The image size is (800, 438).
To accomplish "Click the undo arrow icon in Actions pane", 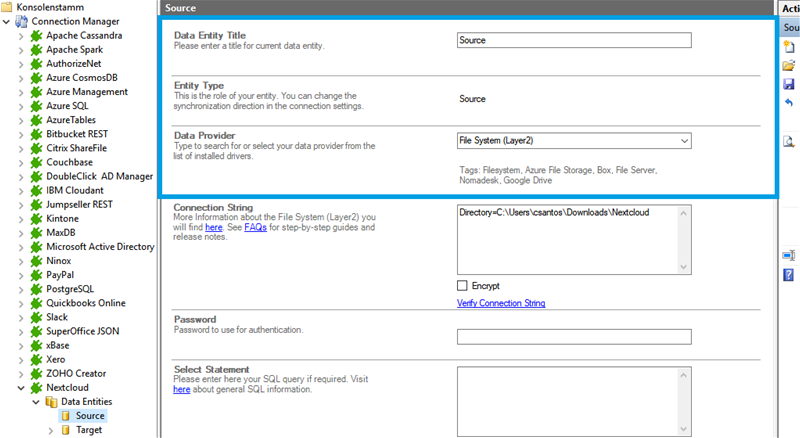I will click(789, 103).
